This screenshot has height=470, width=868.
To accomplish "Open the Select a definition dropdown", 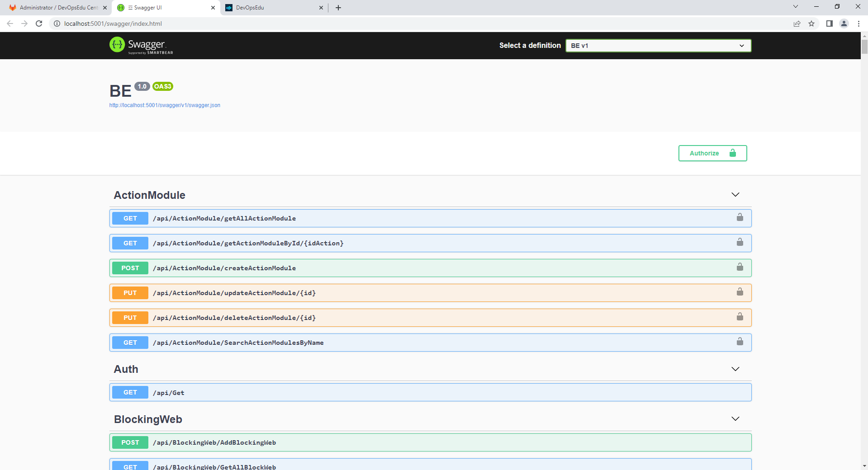I will tap(658, 46).
